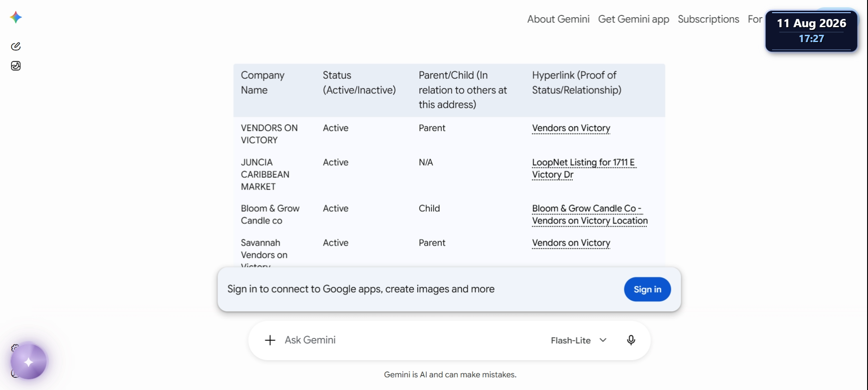868x390 pixels.
Task: Click the Gemini sparkle logo
Action: coord(16,18)
